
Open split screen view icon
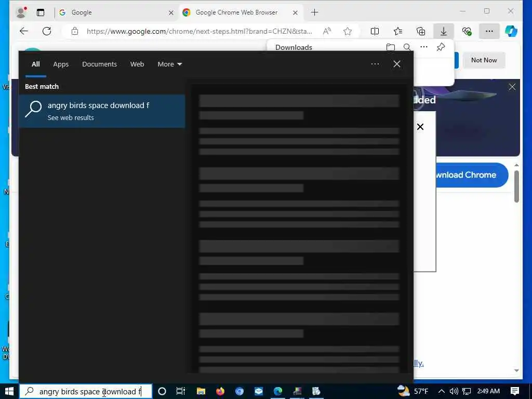click(x=375, y=31)
